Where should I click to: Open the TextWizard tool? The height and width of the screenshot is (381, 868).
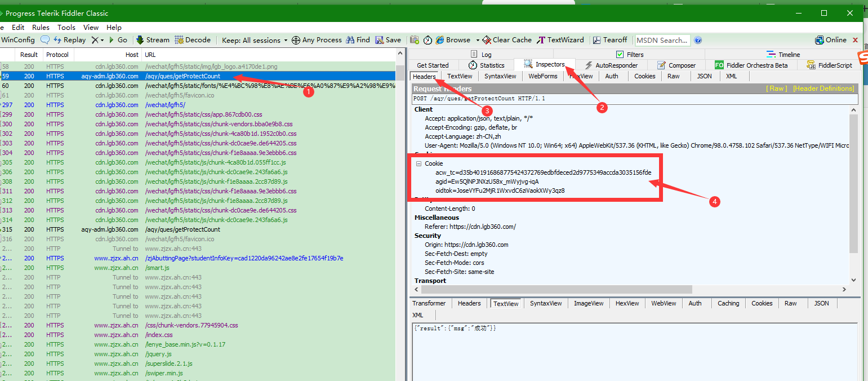560,40
